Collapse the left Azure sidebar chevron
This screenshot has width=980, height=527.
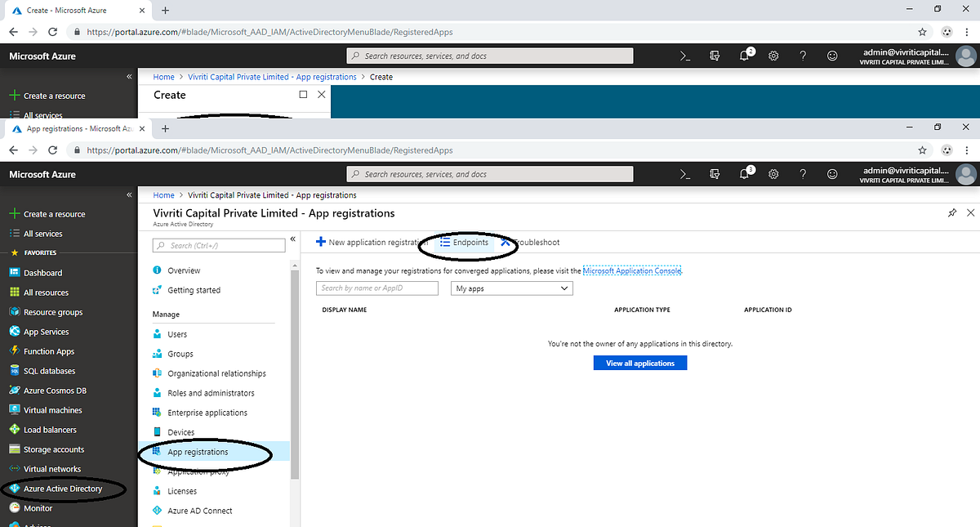point(129,194)
